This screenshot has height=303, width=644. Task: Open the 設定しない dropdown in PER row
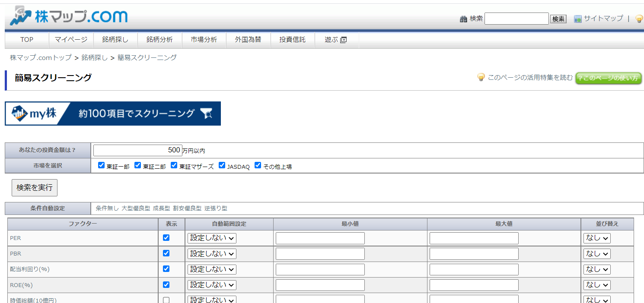(211, 238)
